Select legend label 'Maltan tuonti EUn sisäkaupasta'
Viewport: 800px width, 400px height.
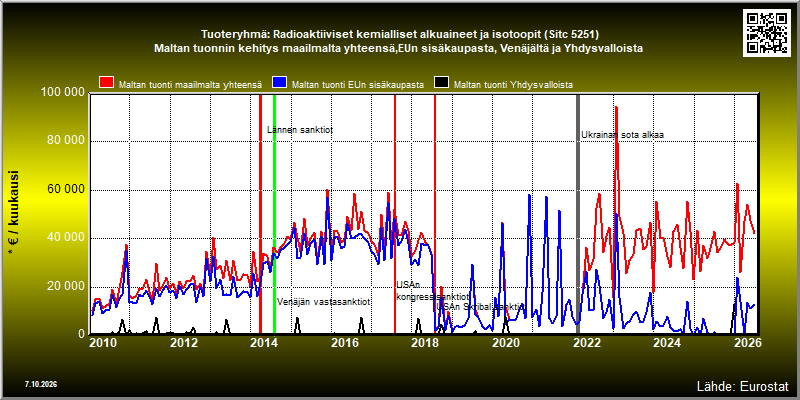358,85
